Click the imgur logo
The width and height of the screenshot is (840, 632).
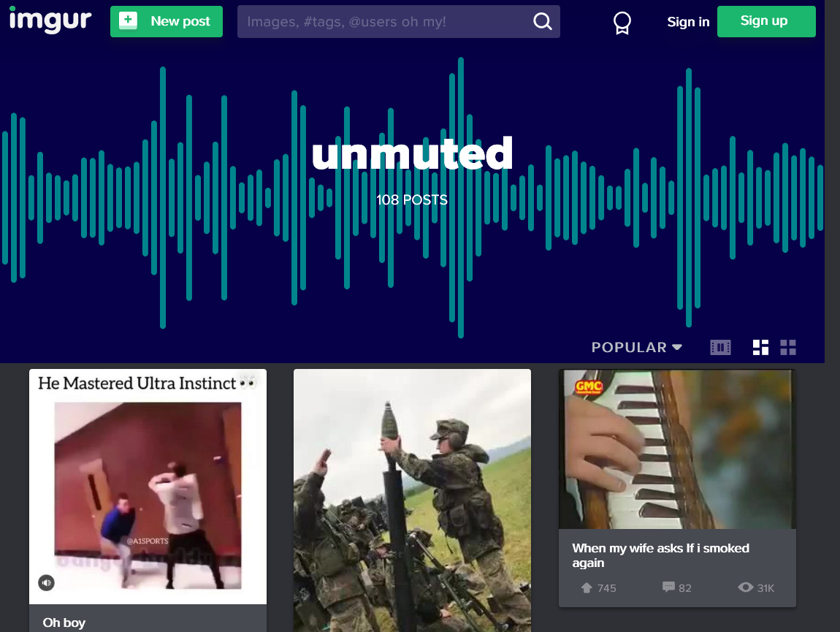(50, 20)
